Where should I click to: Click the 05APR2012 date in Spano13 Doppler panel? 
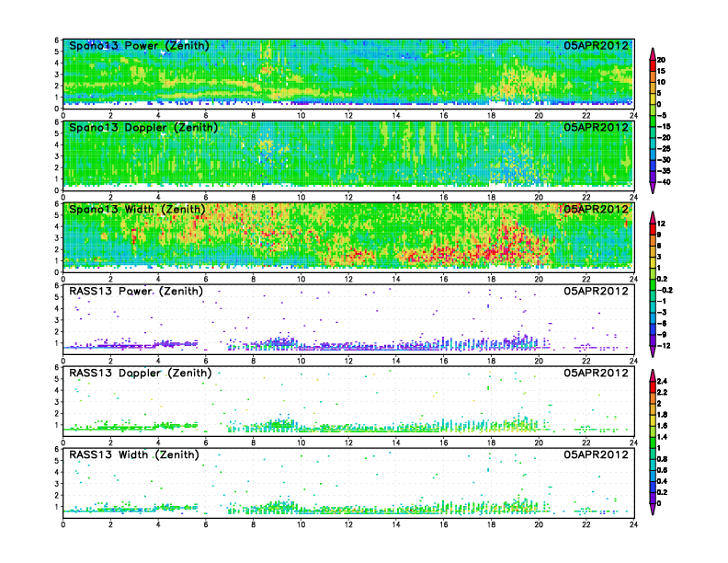pyautogui.click(x=596, y=128)
